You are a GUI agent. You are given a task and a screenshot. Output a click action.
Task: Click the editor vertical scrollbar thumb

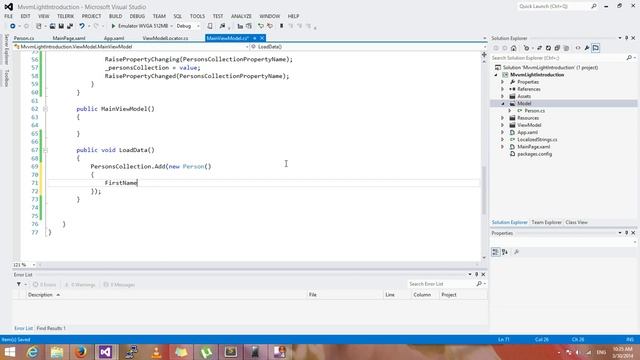(484, 190)
